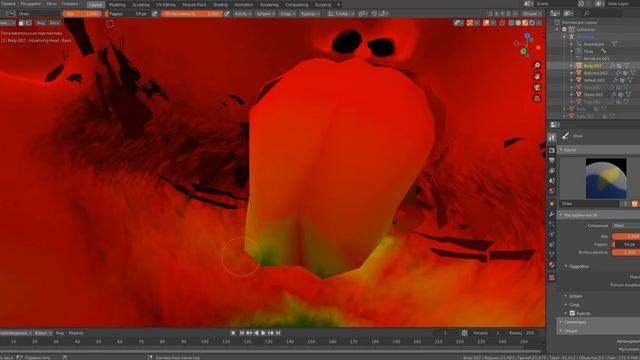Open the Scene selector field
The height and width of the screenshot is (360, 640).
tap(554, 4)
